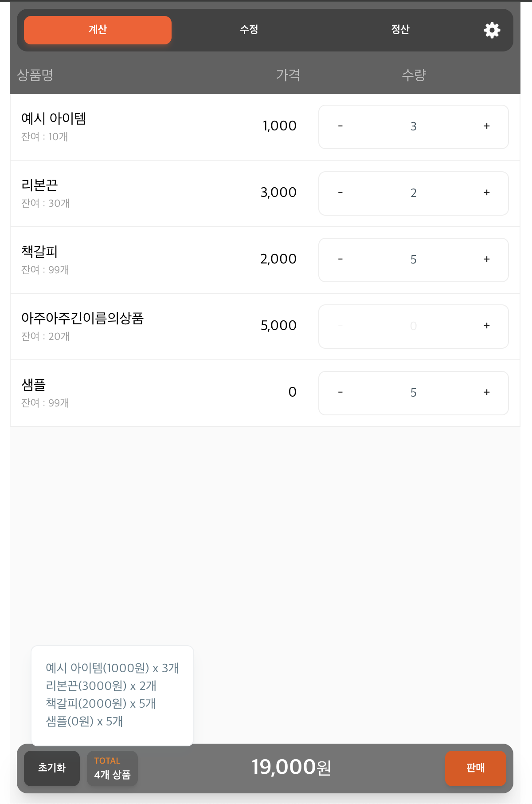The width and height of the screenshot is (532, 804).
Task: Increase 리본끈 quantity with plus button
Action: tap(486, 193)
